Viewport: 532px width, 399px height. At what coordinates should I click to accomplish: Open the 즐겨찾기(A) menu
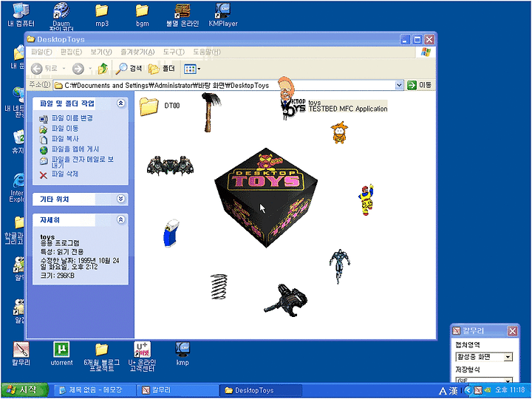tap(137, 52)
